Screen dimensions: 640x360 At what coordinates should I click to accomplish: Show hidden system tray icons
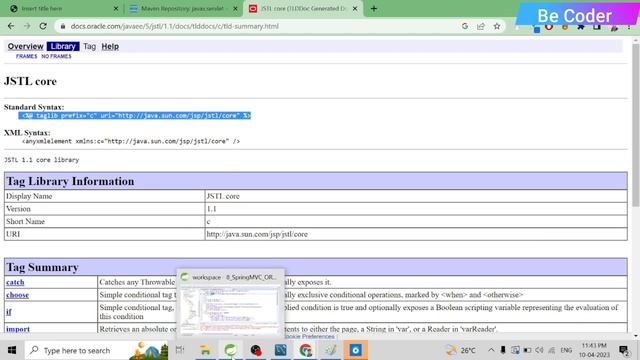coord(491,350)
